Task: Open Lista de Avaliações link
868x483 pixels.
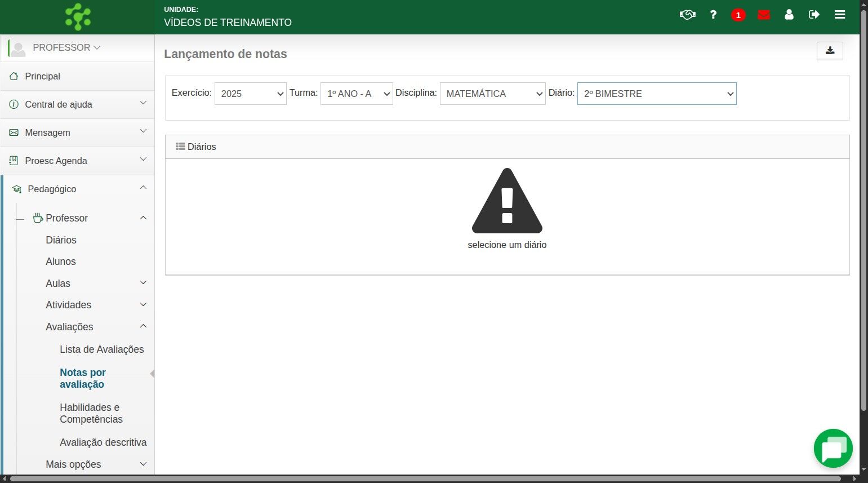Action: point(102,349)
